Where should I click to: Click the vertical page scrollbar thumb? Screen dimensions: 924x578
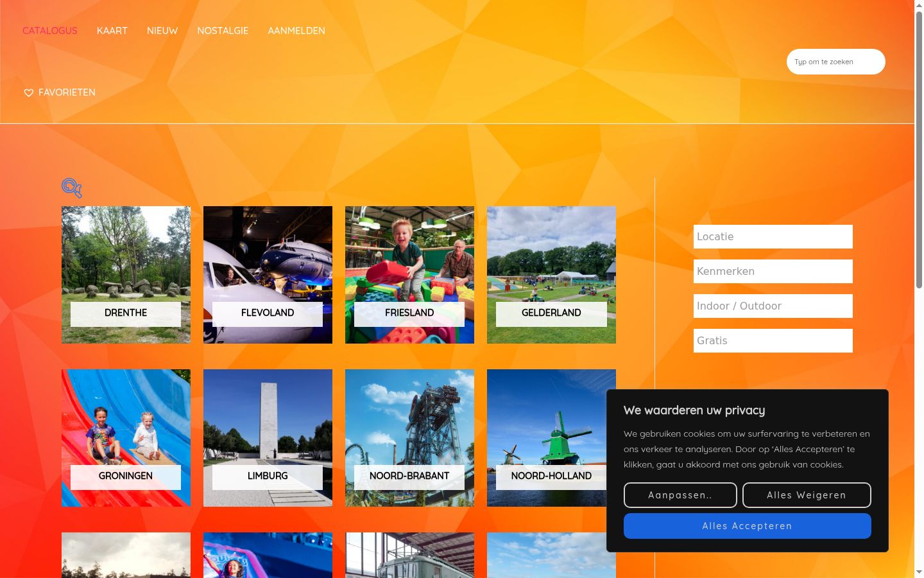(919, 149)
